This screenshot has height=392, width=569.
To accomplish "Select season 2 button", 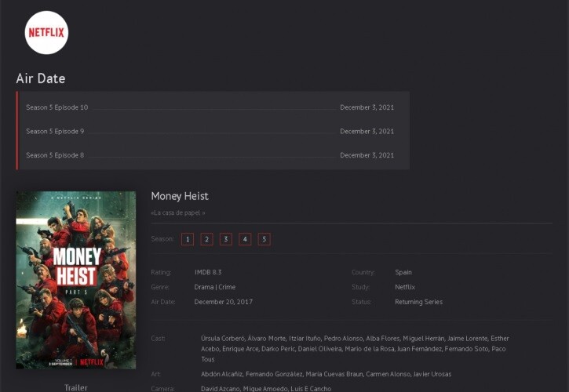I will pos(207,239).
